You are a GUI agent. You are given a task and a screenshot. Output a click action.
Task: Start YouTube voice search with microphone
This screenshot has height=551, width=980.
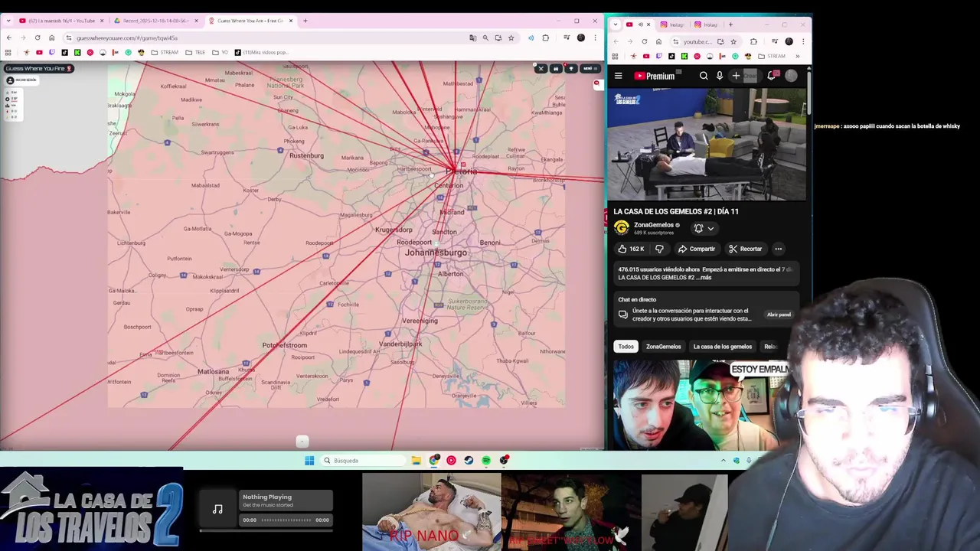[x=720, y=76]
